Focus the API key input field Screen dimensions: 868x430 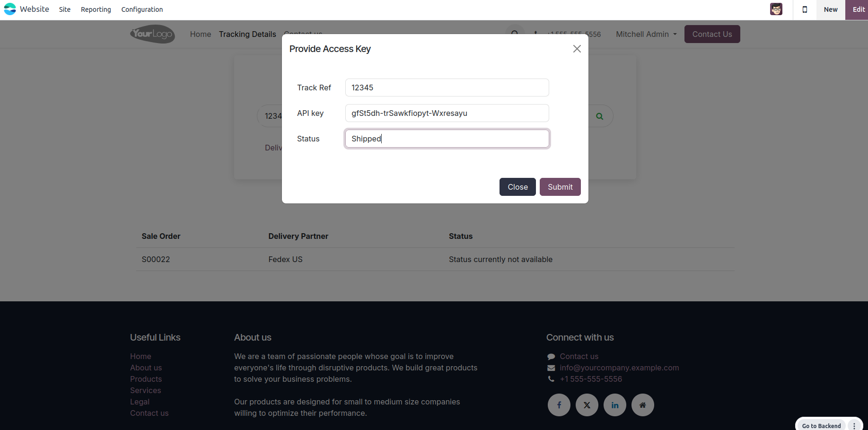pos(447,113)
